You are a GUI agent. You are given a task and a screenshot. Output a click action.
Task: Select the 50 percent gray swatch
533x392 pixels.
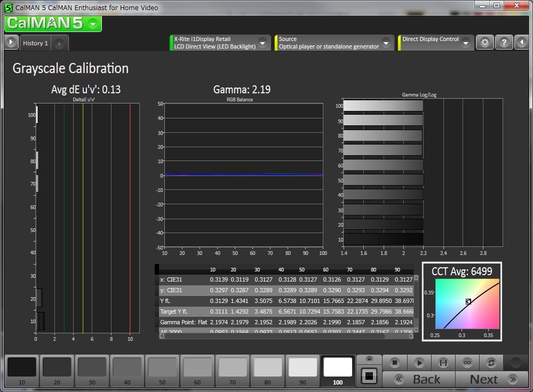[162, 370]
